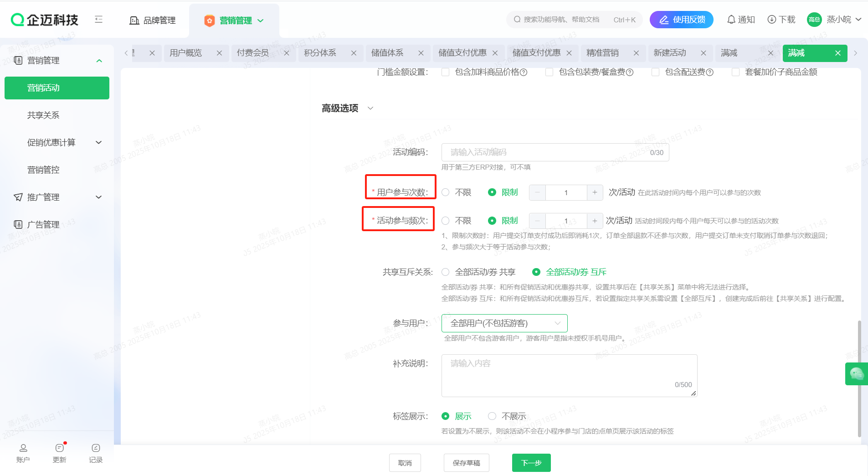Viewport: 868px width, 476px height.
Task: Open the account icon at bottom left
Action: [23, 448]
